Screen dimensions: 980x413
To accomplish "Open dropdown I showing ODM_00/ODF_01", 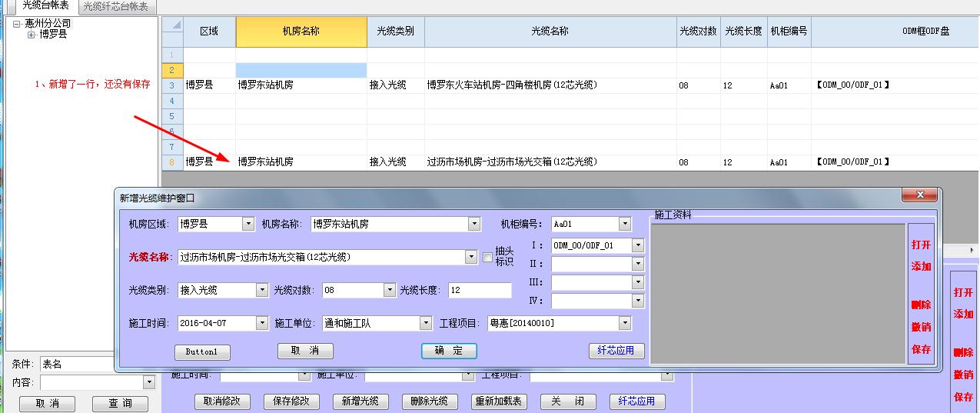I will point(638,245).
